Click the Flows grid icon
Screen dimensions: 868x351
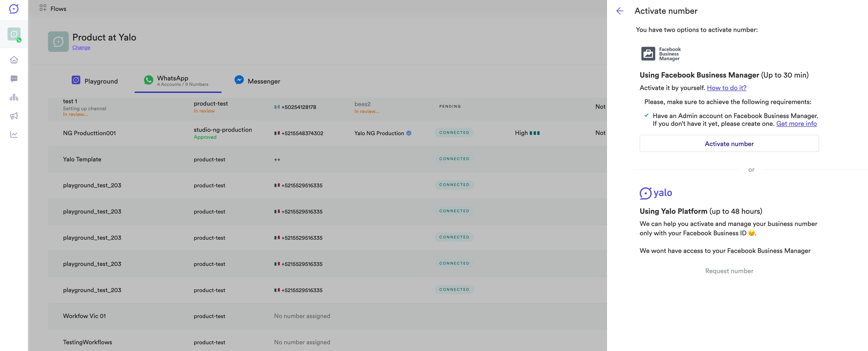[x=43, y=8]
